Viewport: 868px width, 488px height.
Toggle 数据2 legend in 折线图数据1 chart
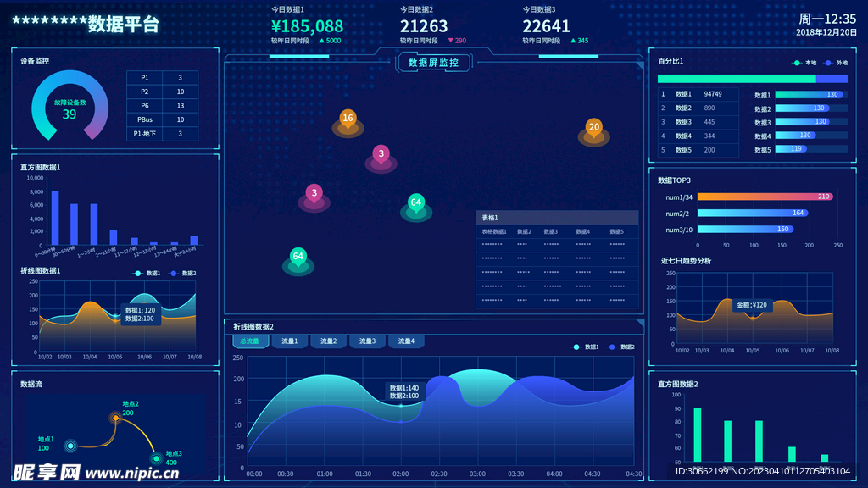[183, 274]
